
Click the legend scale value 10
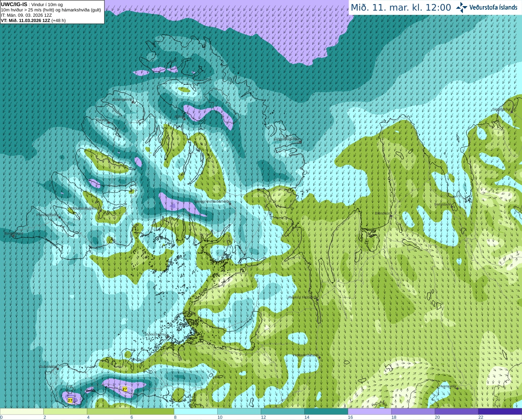pos(220,417)
